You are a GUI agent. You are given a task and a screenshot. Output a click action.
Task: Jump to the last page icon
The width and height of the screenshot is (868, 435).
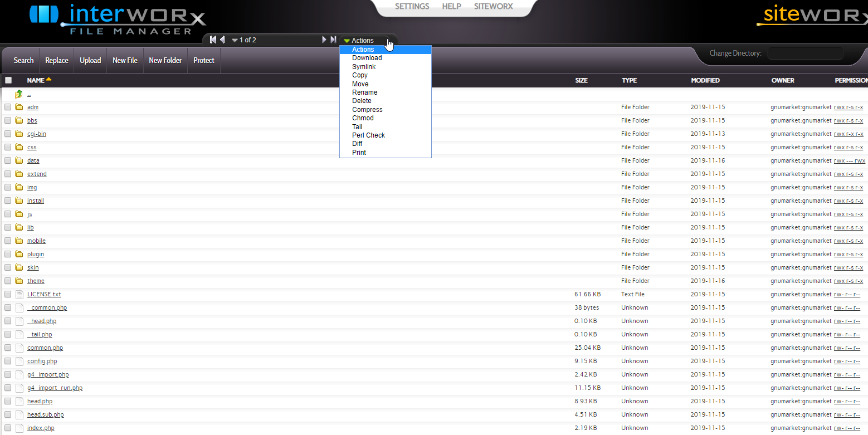(333, 40)
